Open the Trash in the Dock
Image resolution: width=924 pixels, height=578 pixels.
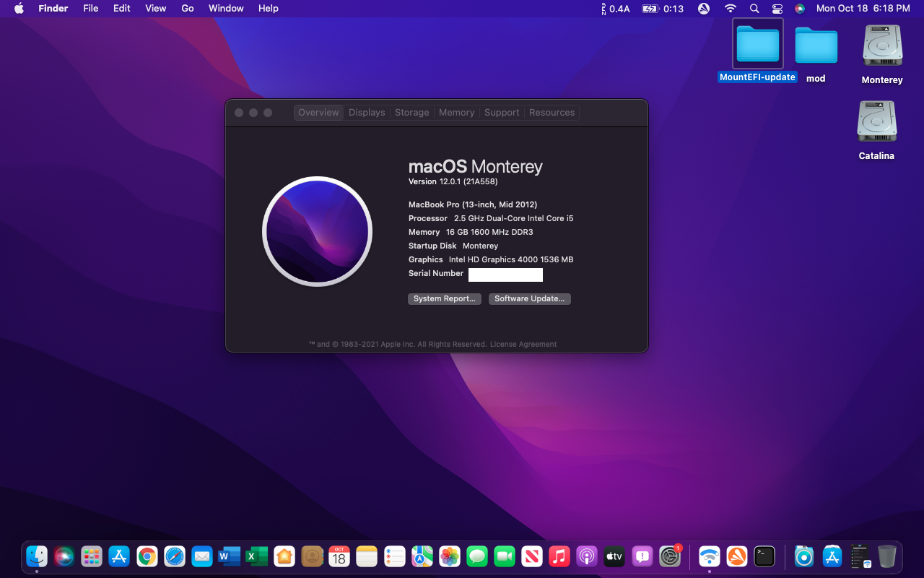pos(887,556)
